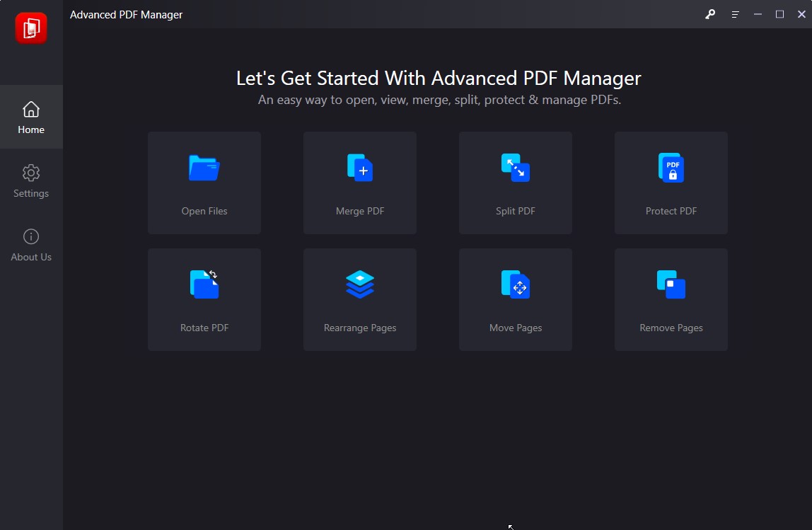This screenshot has height=530, width=812.
Task: Click the Settings gear icon
Action: click(30, 173)
